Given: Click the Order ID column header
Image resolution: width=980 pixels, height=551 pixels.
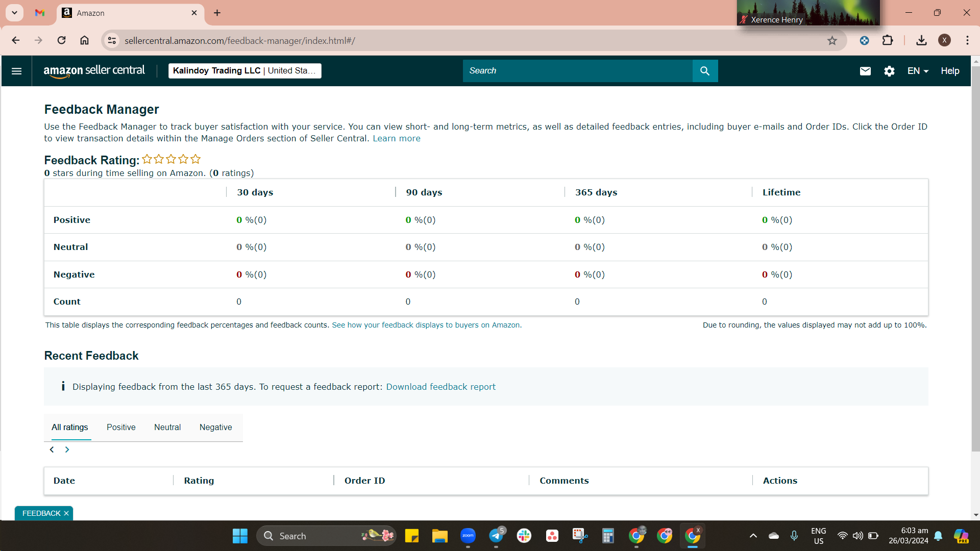Looking at the screenshot, I should point(365,481).
